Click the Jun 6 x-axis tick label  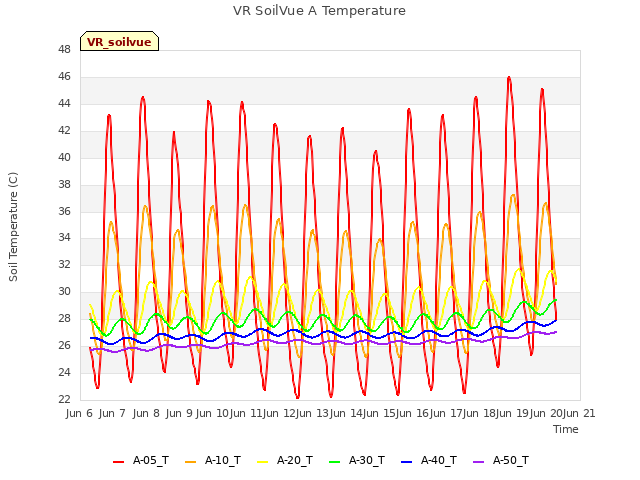pos(79,413)
